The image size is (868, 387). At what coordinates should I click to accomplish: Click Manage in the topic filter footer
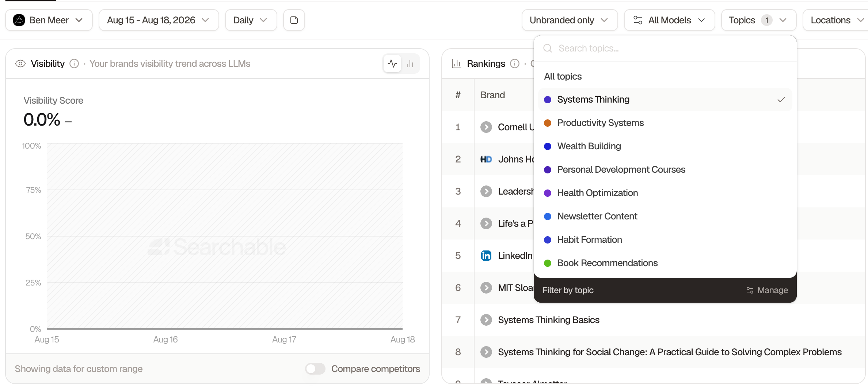point(767,290)
